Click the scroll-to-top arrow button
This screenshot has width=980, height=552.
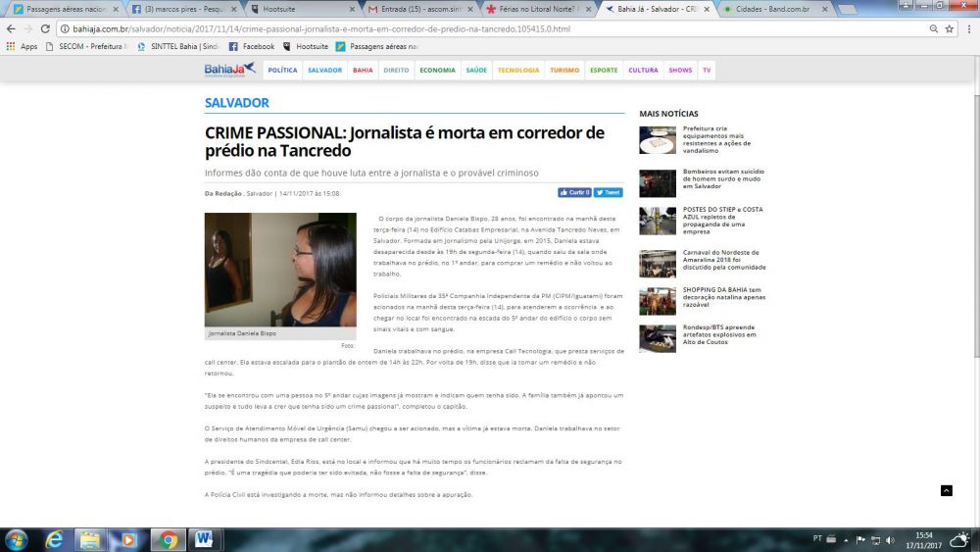click(946, 490)
